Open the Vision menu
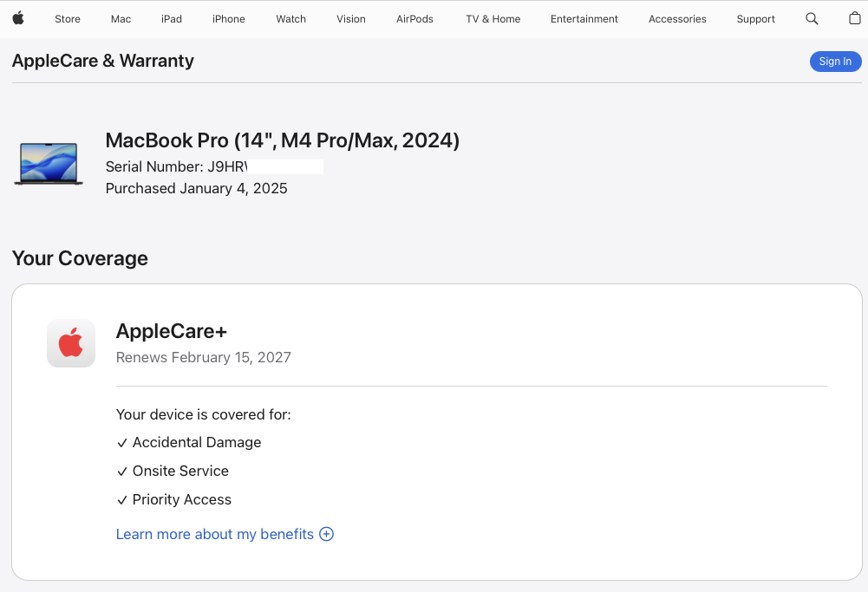Viewport: 868px width, 592px height. pos(351,19)
